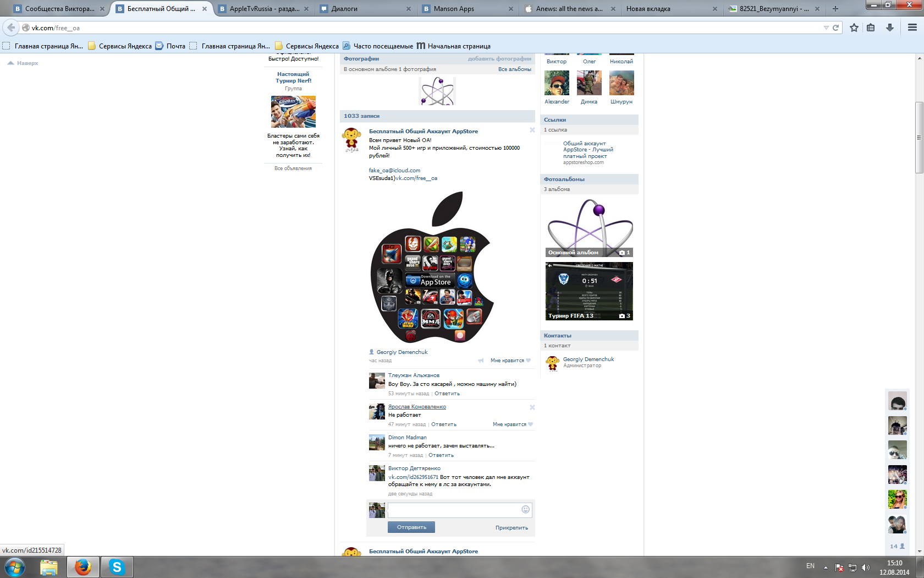
Task: Expand the address bar history dropdown
Action: pos(826,28)
